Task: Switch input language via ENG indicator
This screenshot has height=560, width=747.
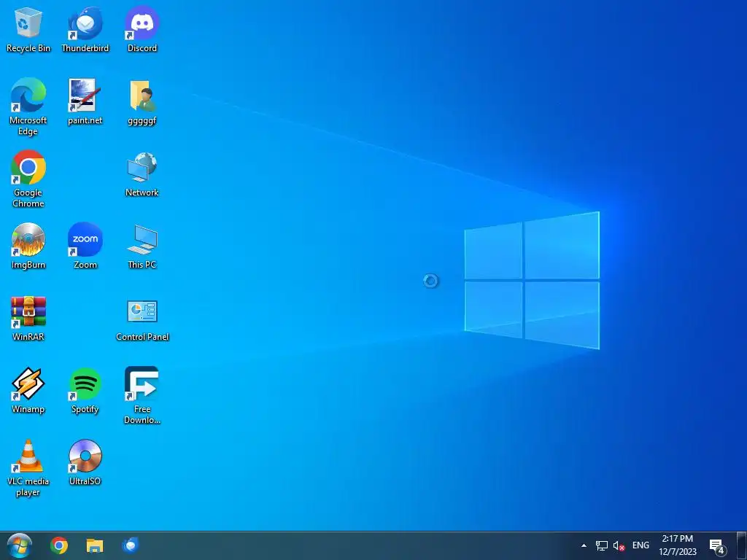Action: pos(640,545)
